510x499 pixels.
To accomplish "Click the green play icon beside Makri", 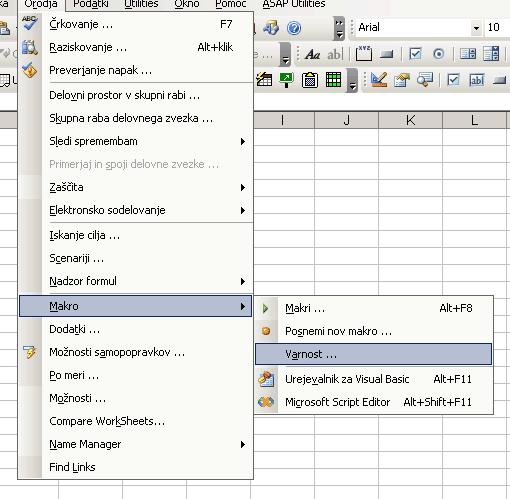I will point(266,308).
